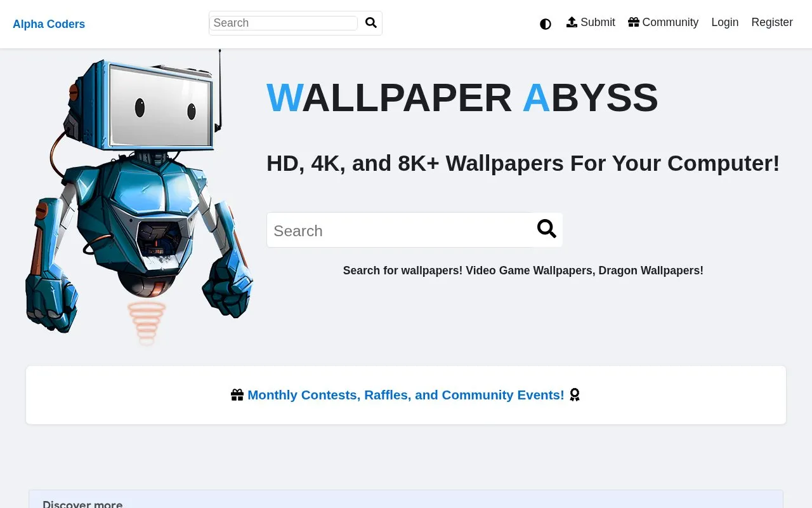
Task: Click 'Search for wallpapers!' hint text
Action: coord(523,271)
